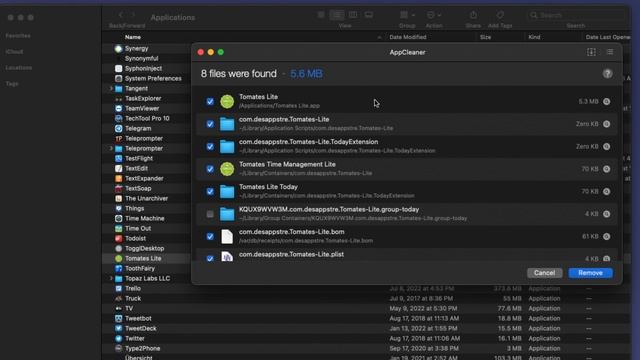
Task: Select iCloud heading in Finder sidebar
Action: click(x=14, y=52)
